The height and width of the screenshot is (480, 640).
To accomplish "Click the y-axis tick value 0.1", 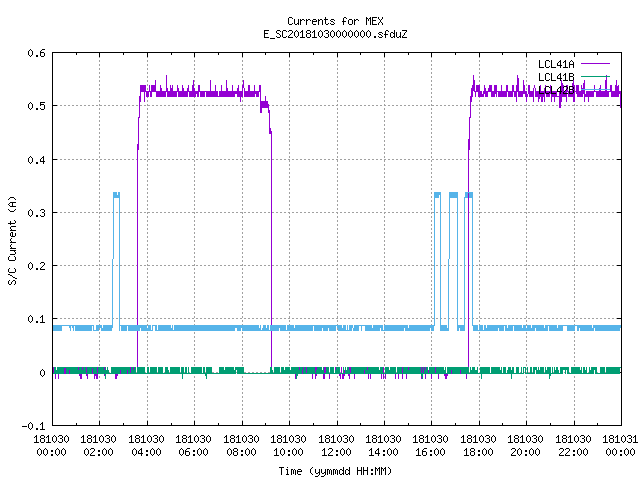I will pos(36,319).
